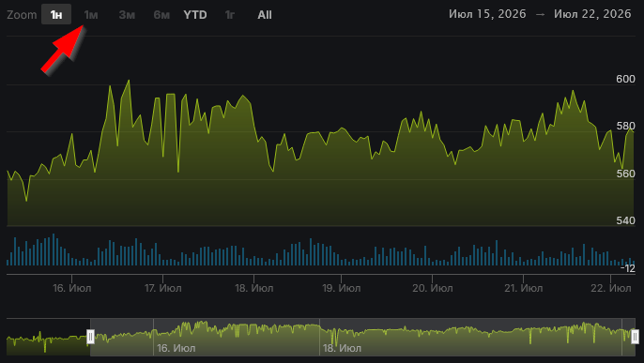644x363 pixels.
Task: Select the 1н zoom range button
Action: 56,15
